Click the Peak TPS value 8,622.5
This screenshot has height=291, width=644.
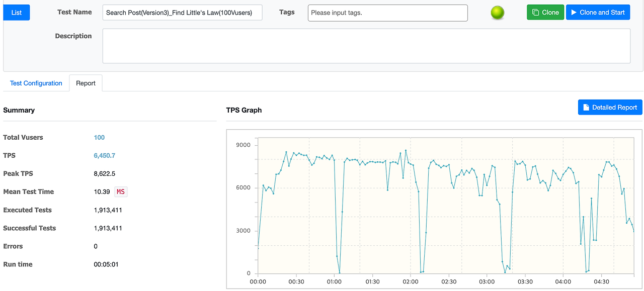point(105,174)
